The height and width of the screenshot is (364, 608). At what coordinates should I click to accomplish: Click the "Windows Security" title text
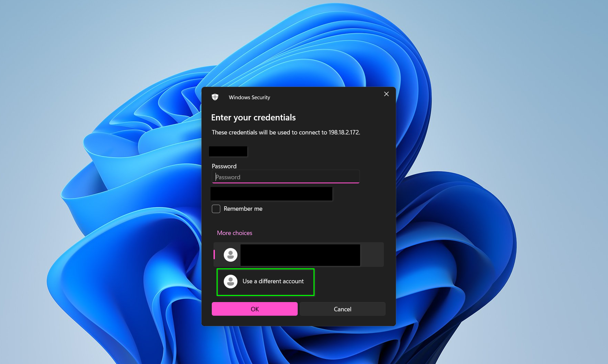249,97
